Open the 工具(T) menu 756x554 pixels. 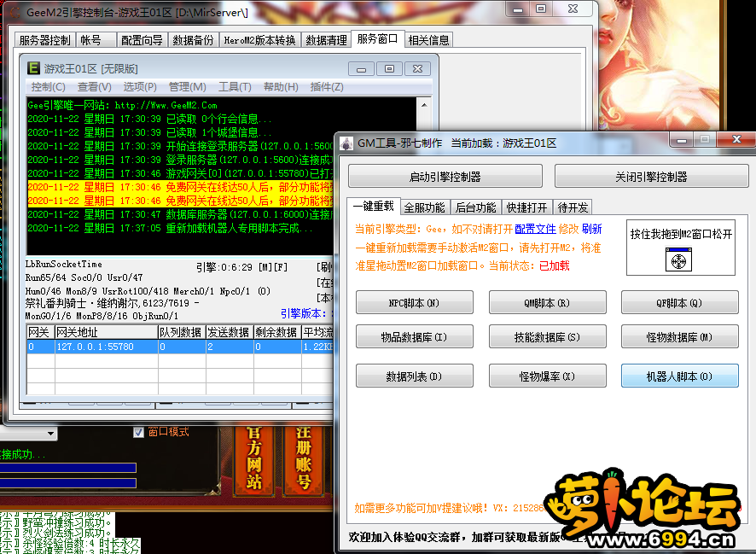point(235,87)
